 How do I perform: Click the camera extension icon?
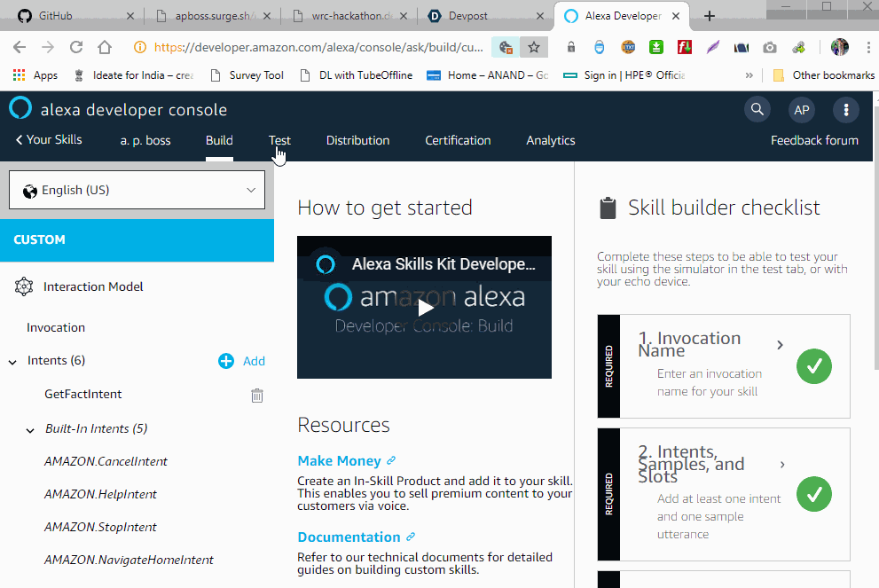[x=770, y=48]
